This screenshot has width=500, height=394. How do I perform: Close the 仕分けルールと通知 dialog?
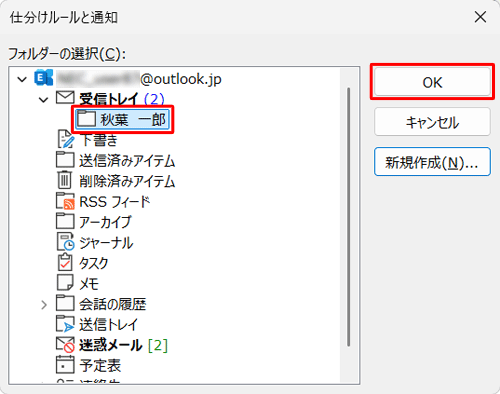[x=480, y=17]
